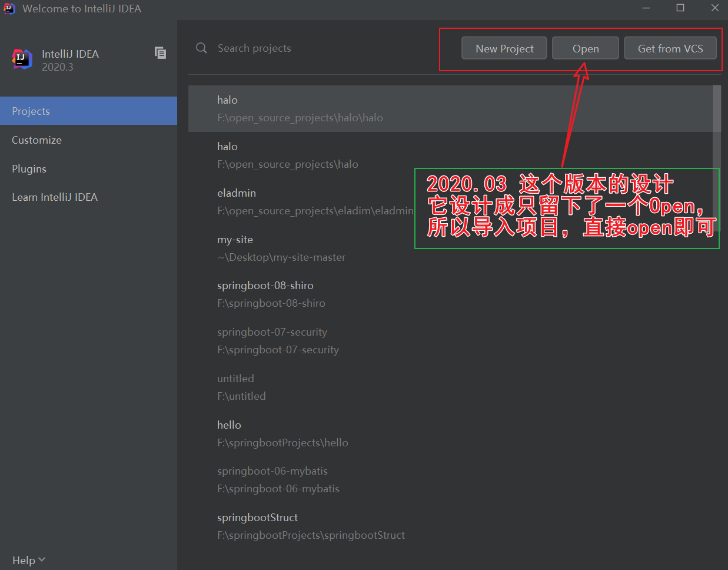Screen dimensions: 728x570
Task: Focus the Search projects field
Action: [318, 48]
